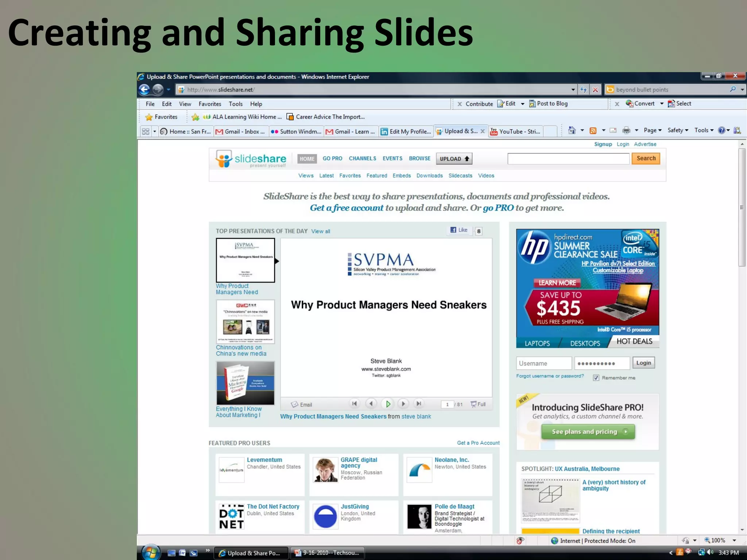Image resolution: width=747 pixels, height=560 pixels.
Task: Click the browser Back arrow button
Action: click(x=144, y=89)
